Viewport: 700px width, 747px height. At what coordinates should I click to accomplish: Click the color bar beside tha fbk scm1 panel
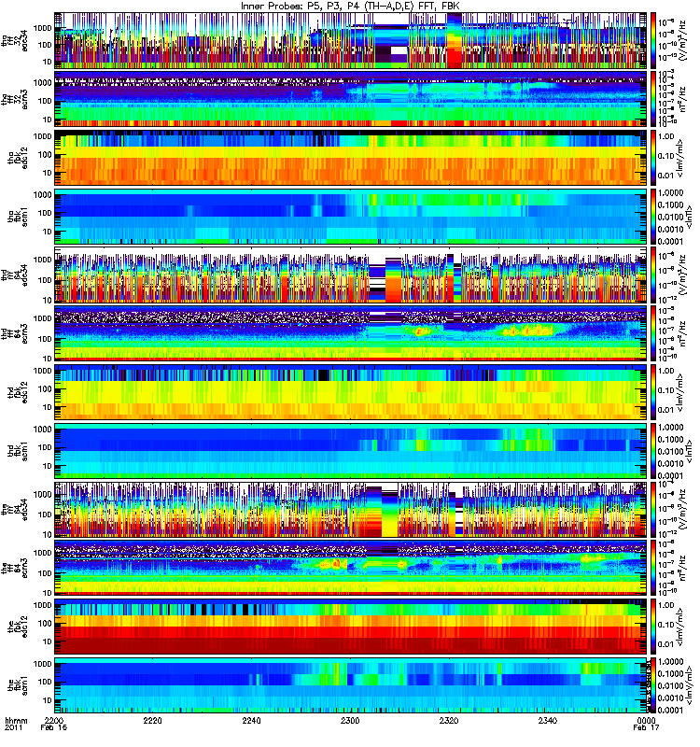tap(653, 217)
